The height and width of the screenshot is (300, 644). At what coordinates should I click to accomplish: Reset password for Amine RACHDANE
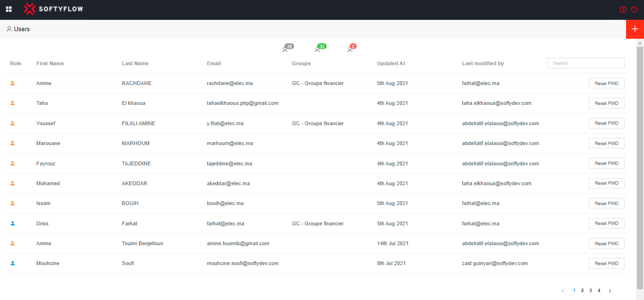pyautogui.click(x=607, y=83)
